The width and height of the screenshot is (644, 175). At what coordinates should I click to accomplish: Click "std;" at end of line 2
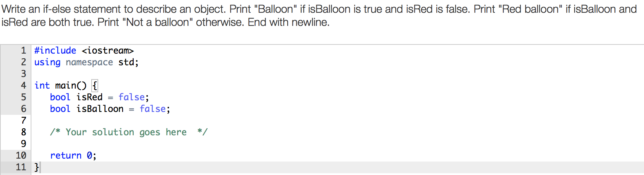tap(128, 62)
